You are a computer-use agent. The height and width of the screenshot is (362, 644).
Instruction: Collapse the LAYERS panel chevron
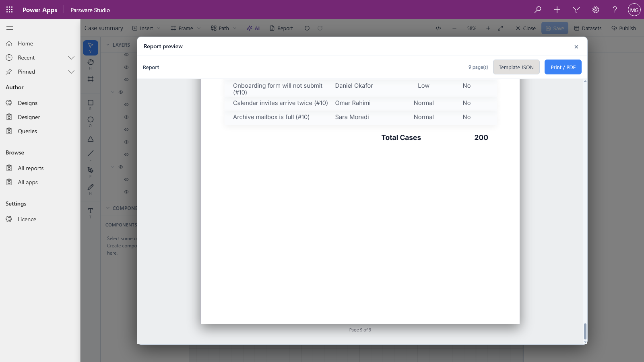click(x=108, y=45)
